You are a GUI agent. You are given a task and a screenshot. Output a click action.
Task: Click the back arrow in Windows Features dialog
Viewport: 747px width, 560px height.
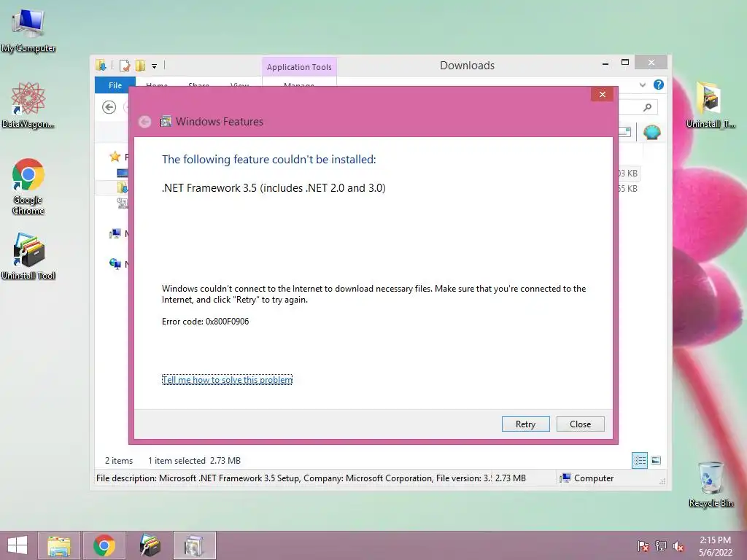pyautogui.click(x=145, y=122)
